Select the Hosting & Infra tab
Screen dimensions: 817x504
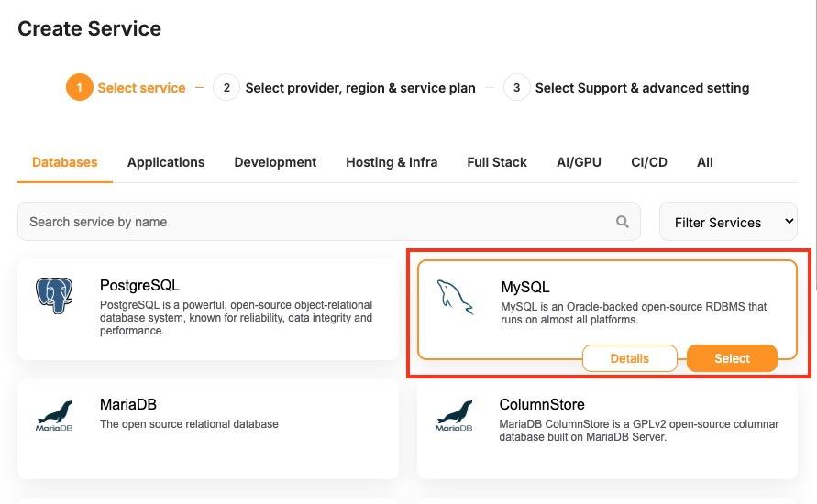(x=392, y=162)
